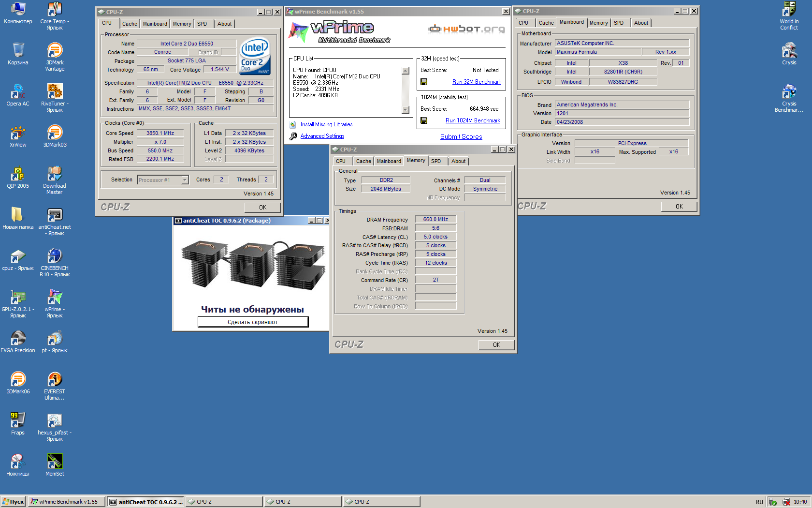Open the Download Master desktop icon

(55, 174)
